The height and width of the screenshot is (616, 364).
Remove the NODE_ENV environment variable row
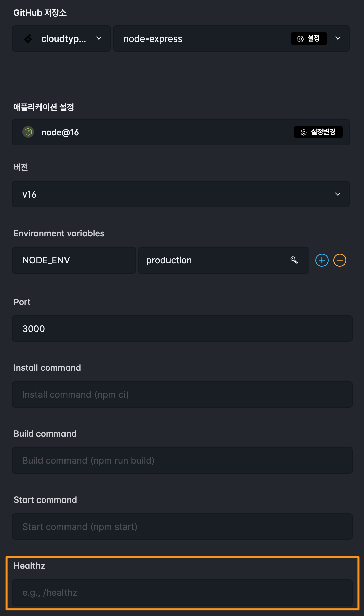coord(340,260)
